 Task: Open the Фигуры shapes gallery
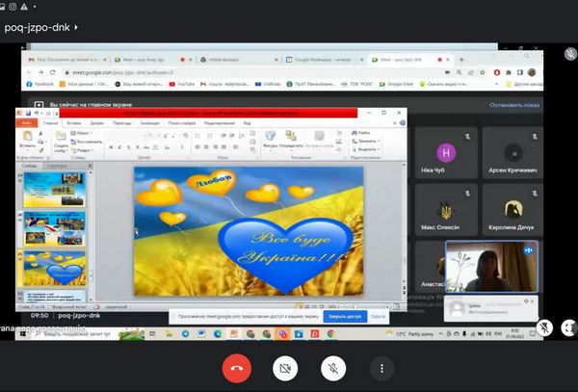click(270, 140)
